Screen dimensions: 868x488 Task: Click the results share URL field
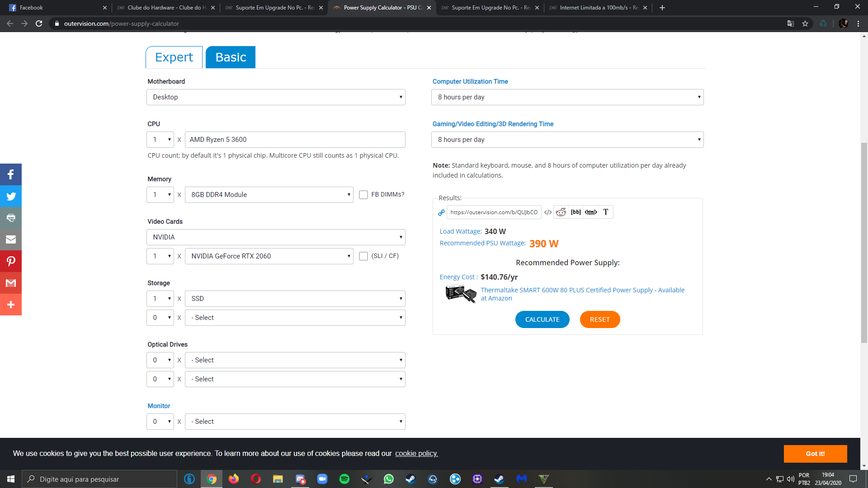pyautogui.click(x=494, y=212)
